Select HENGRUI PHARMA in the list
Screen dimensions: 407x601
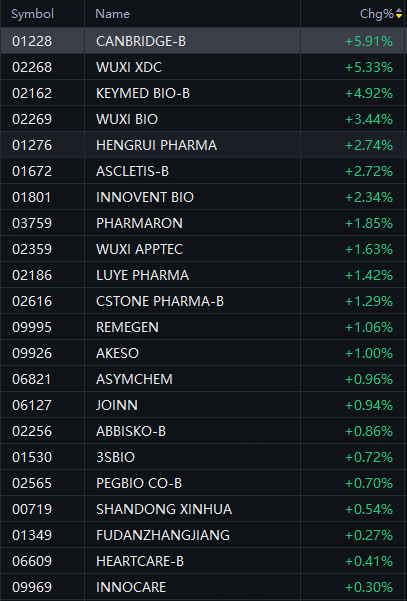coord(204,145)
